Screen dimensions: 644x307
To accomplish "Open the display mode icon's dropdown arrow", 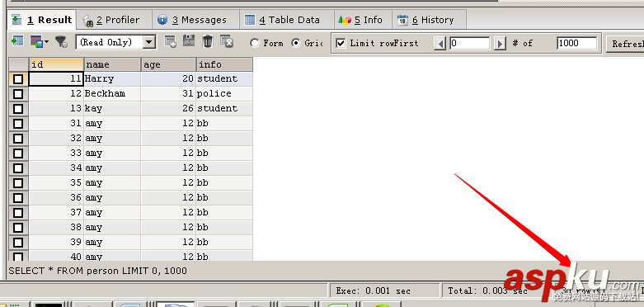I will (x=46, y=41).
